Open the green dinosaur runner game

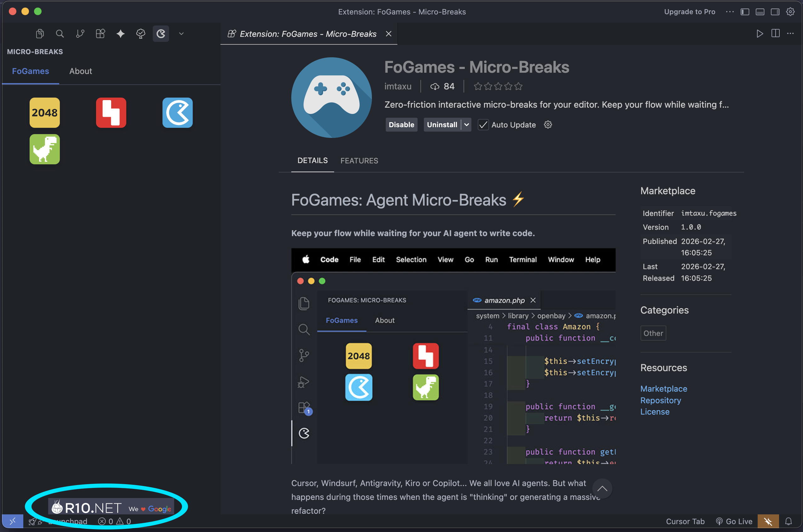coord(44,149)
